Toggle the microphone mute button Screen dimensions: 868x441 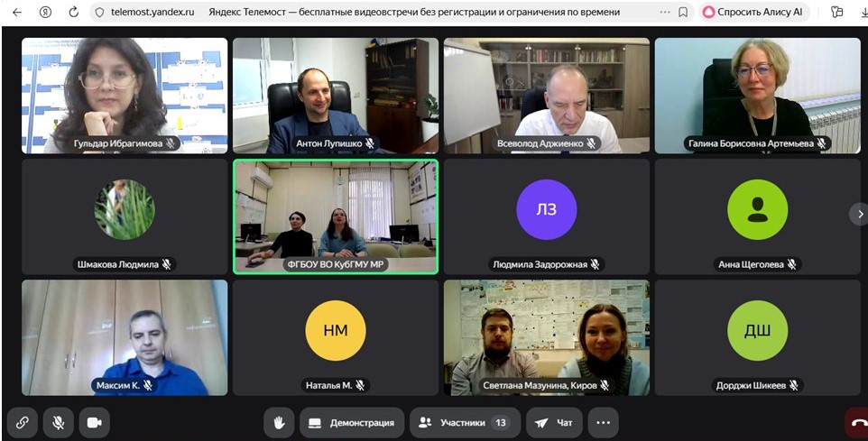click(58, 423)
